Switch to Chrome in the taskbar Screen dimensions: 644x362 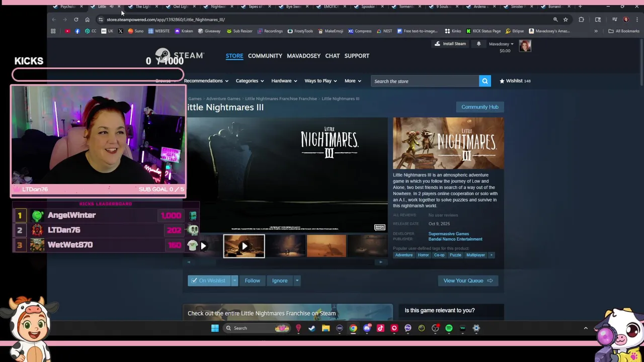[353, 328]
